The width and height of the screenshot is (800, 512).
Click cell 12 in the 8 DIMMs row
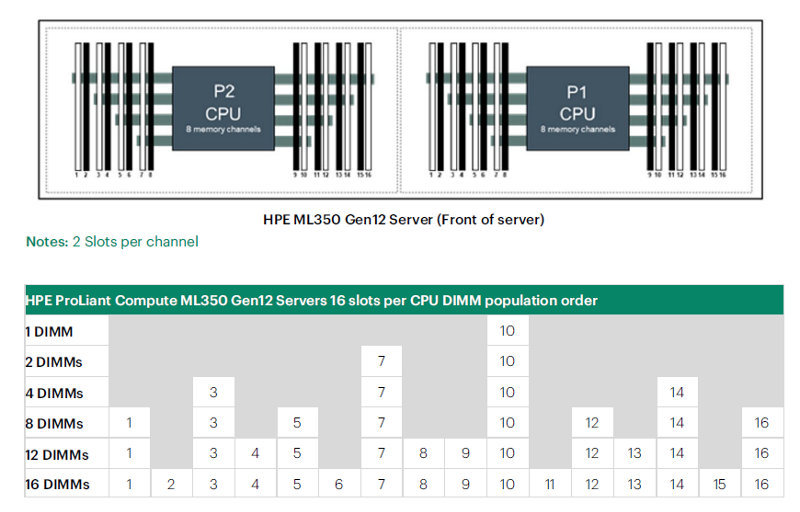coord(592,423)
